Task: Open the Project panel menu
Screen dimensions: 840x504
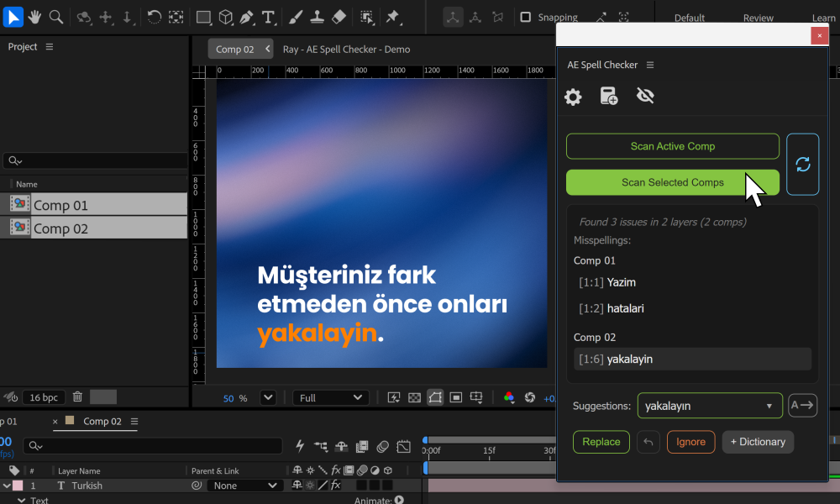Action: click(50, 46)
